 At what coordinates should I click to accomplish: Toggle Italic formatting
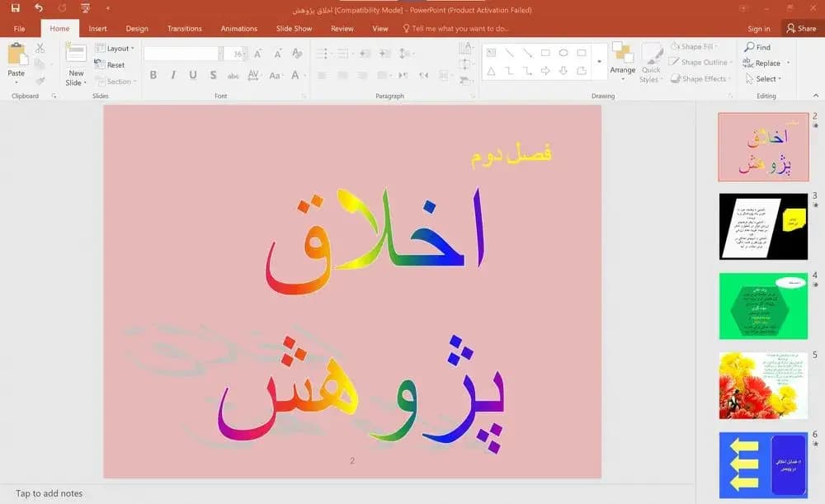pyautogui.click(x=173, y=75)
